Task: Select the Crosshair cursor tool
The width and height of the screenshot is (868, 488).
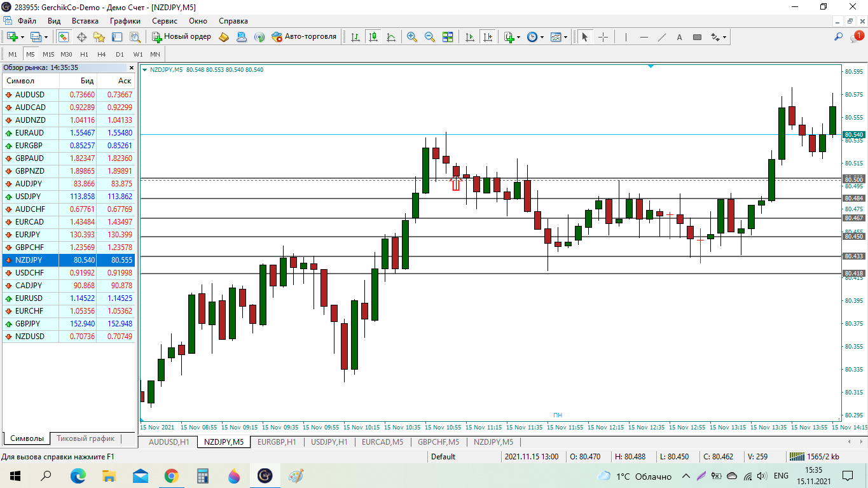Action: 603,37
